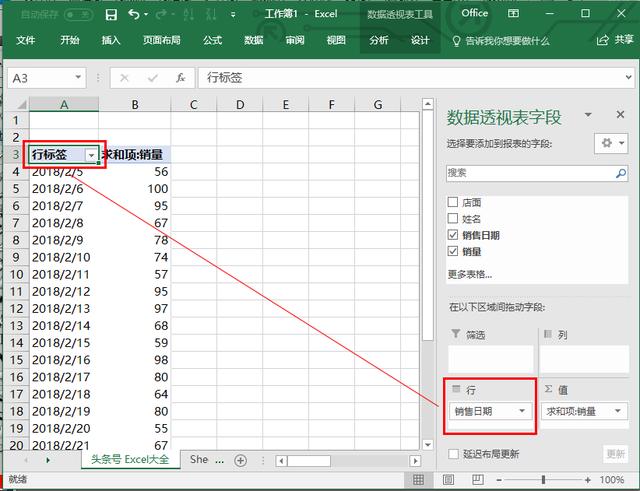Click vertical scrollbar down arrow

427,444
